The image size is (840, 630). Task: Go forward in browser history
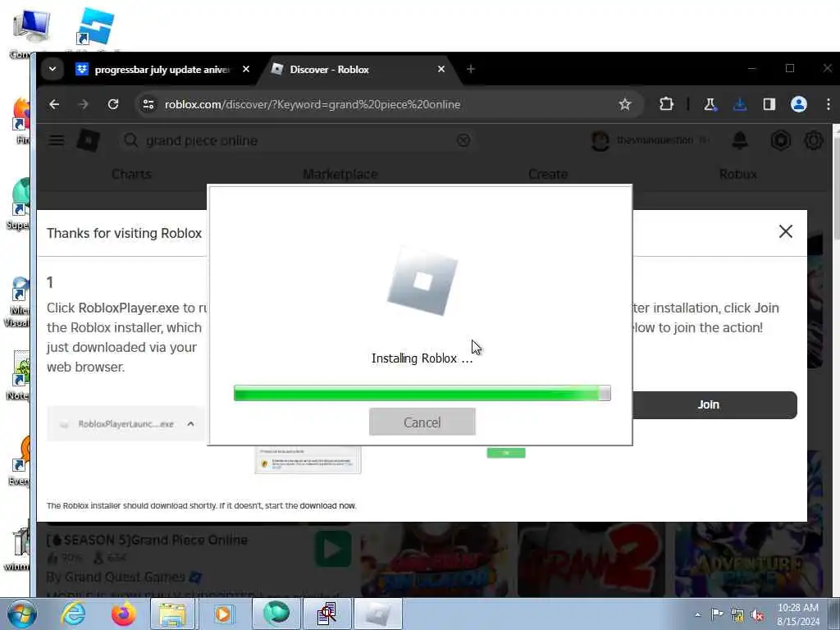83,104
